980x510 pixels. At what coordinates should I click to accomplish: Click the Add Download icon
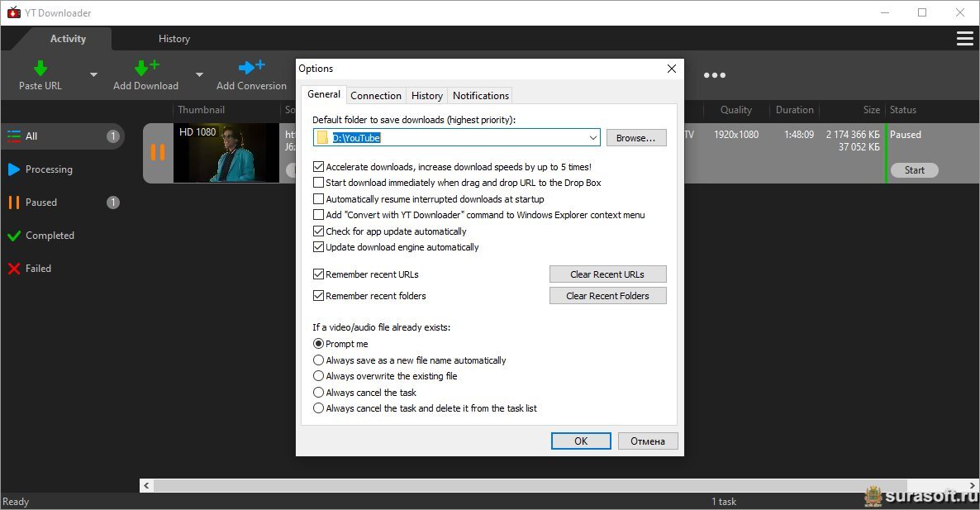147,68
